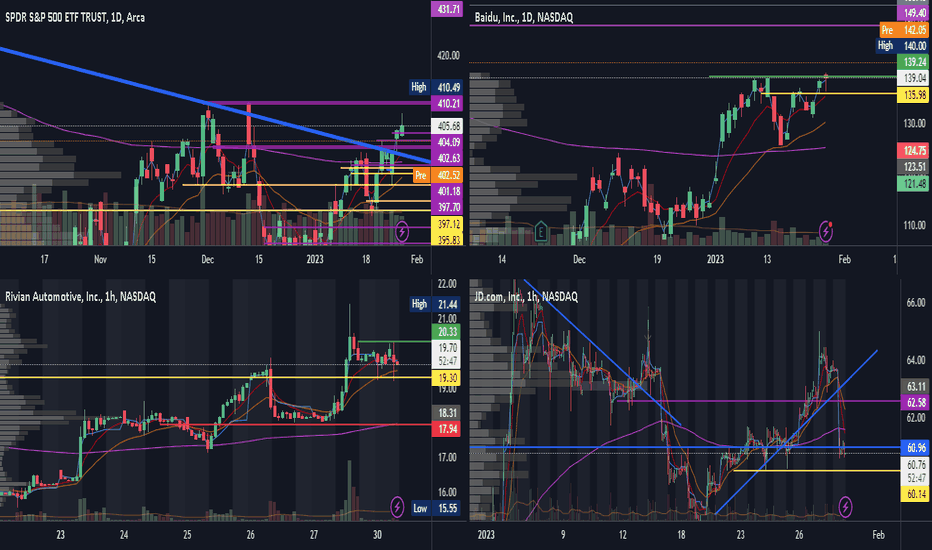The height and width of the screenshot is (550, 932).
Task: Select the Low 15.55 label on Rivian chart
Action: click(436, 508)
